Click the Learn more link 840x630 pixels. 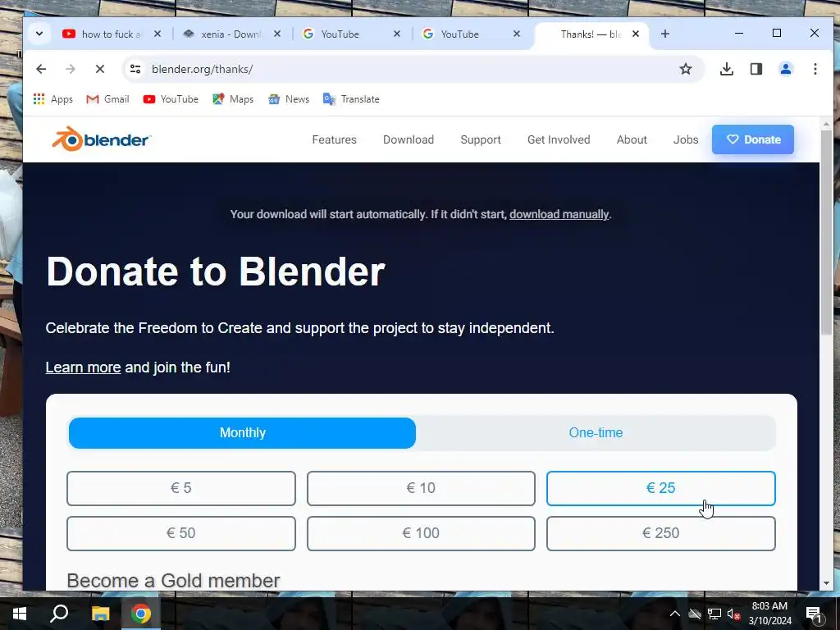(x=83, y=367)
